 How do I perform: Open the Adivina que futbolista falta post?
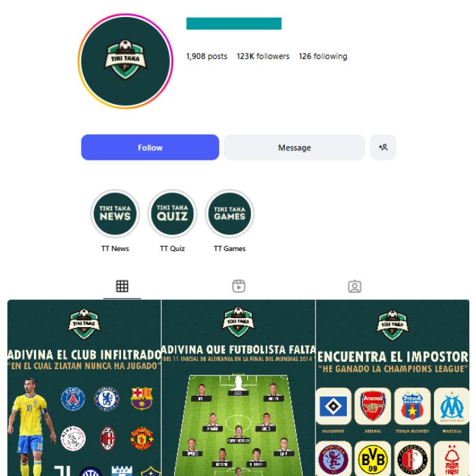(238, 388)
